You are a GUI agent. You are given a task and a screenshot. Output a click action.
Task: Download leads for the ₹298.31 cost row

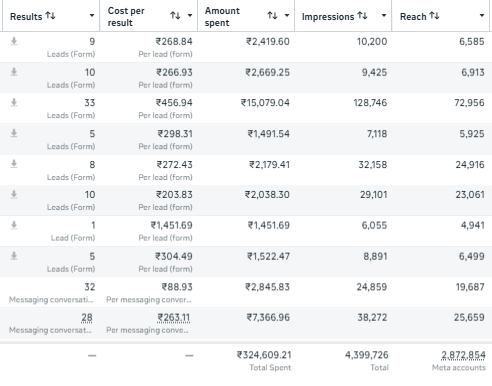[x=14, y=133]
